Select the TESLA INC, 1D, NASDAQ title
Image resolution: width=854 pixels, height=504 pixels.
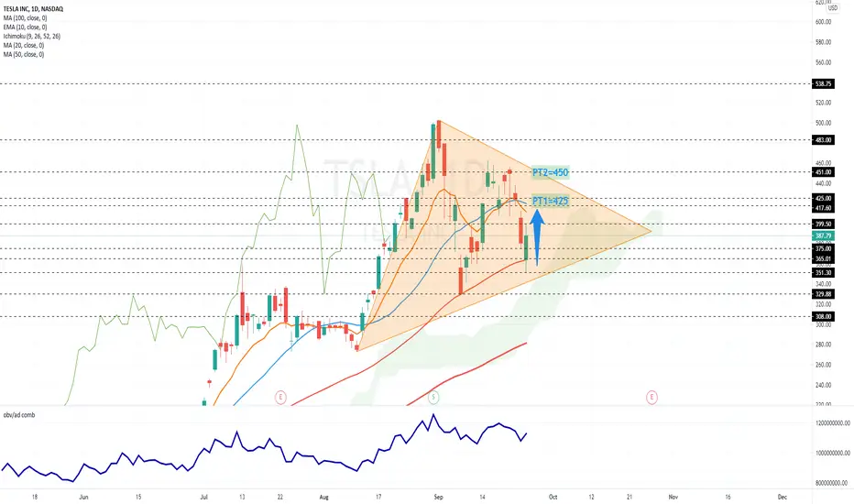[33, 9]
